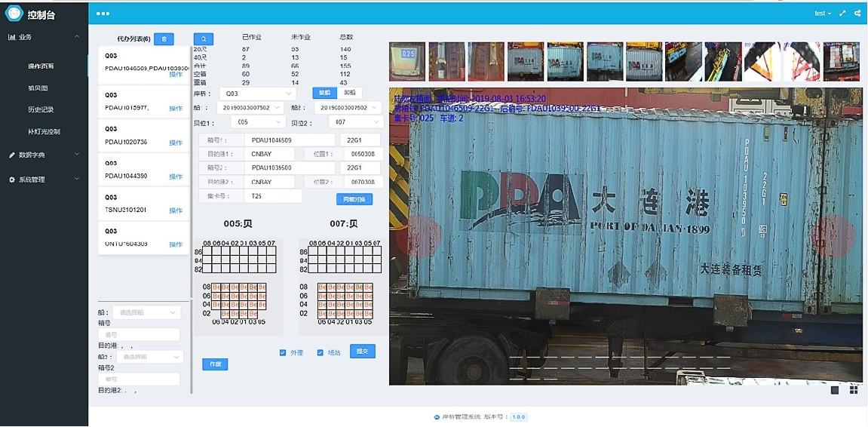868x427 pixels.
Task: Click 操作 link for TSNU3101201 task
Action: [x=176, y=210]
